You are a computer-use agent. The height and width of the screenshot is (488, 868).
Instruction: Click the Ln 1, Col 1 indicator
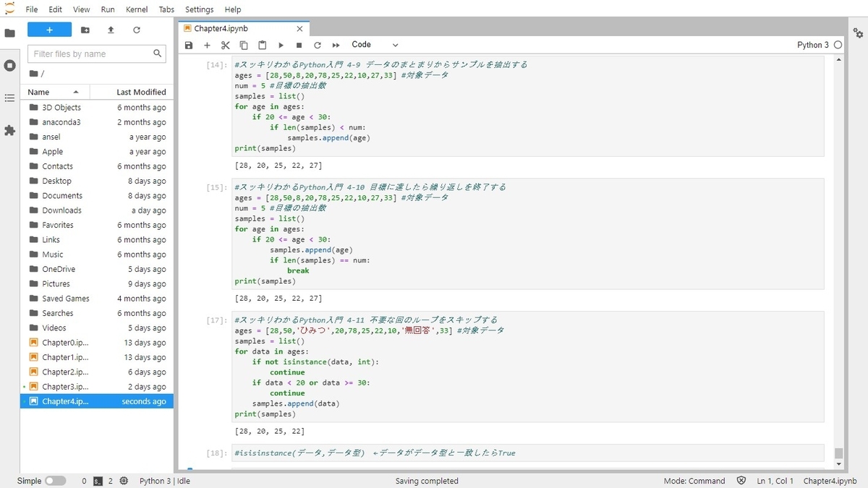tap(775, 481)
